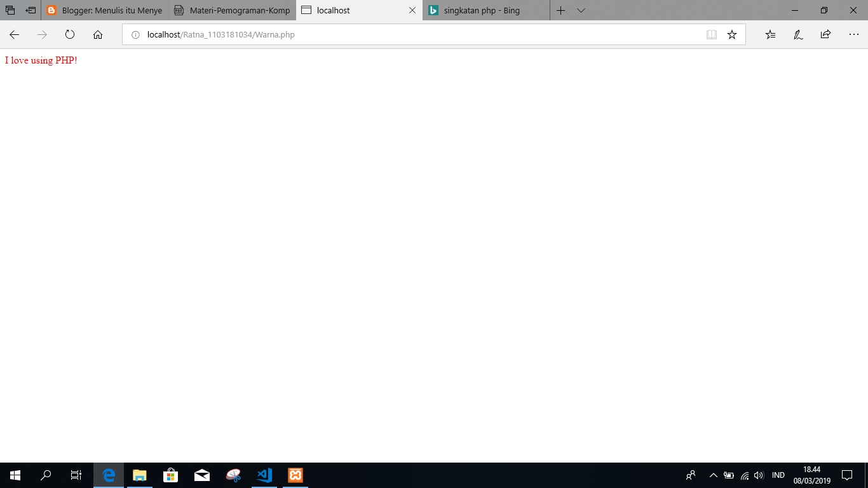Viewport: 868px width, 488px height.
Task: Open Snipping Tool from taskbar
Action: [x=233, y=475]
